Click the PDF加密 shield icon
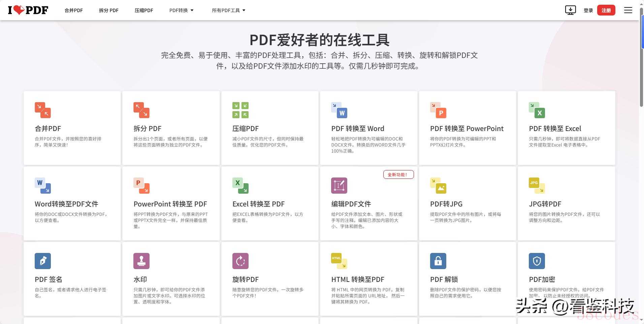The image size is (644, 324). coord(537,261)
